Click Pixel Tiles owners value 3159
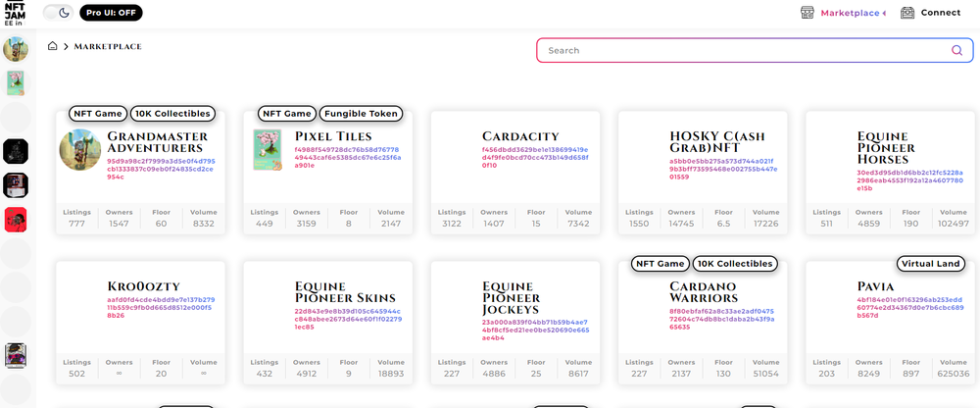 (306, 224)
